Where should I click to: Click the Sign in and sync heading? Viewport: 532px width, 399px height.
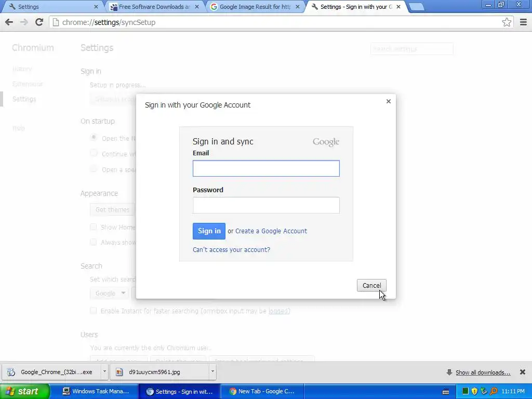pyautogui.click(x=223, y=141)
